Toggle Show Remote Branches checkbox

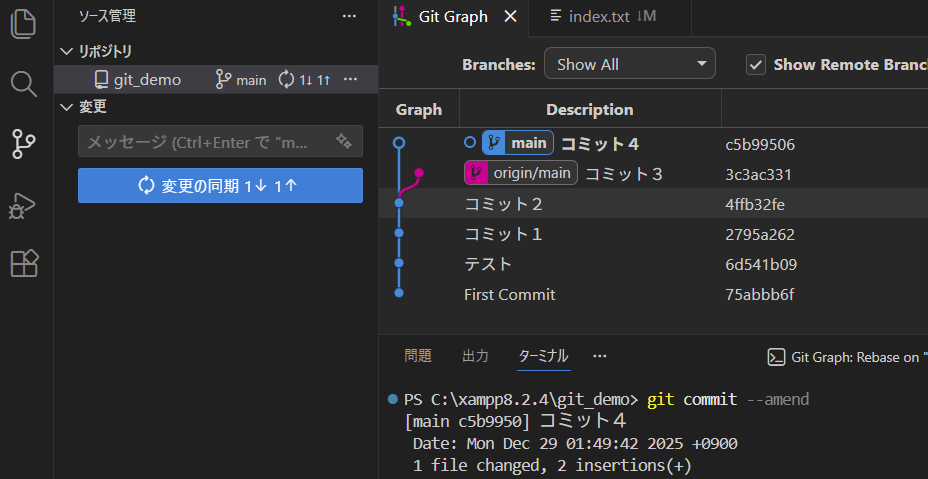pyautogui.click(x=756, y=64)
